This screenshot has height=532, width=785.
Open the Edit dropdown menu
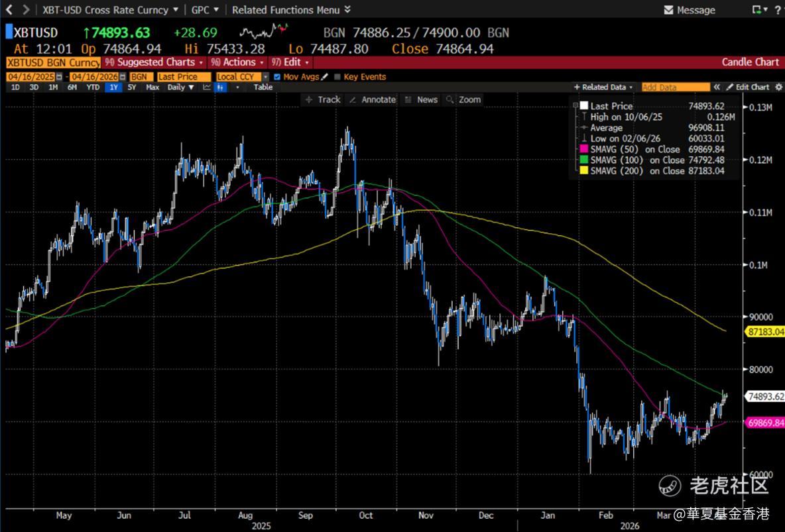(x=290, y=62)
